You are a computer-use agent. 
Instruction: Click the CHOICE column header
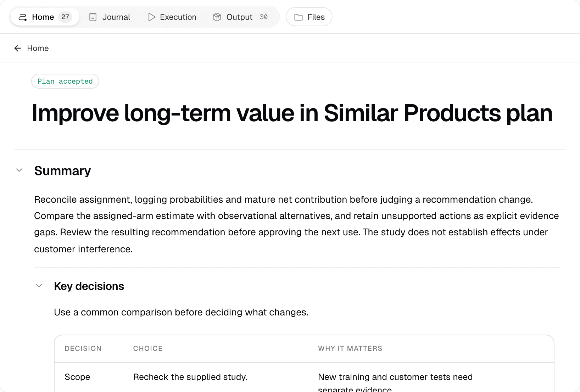(148, 348)
